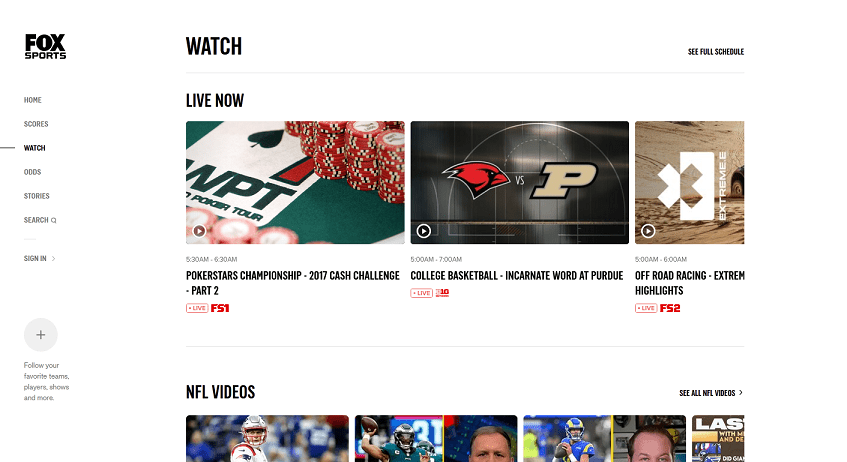Play the PokerStars Championship video icon
The image size is (847, 462).
pyautogui.click(x=199, y=231)
